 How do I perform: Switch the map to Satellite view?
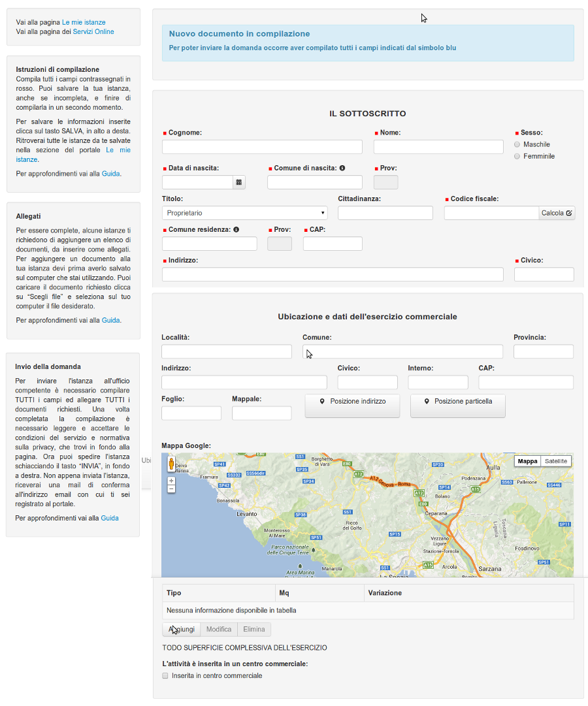(x=555, y=461)
